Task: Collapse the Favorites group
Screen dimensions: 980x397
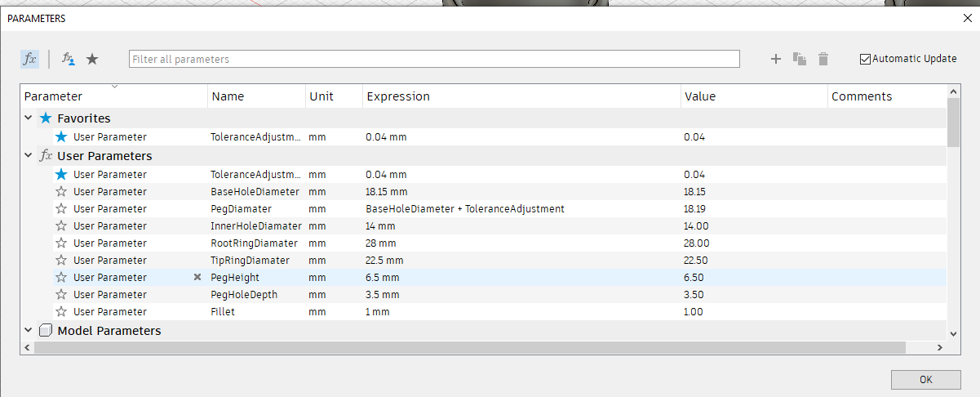Action: [29, 118]
